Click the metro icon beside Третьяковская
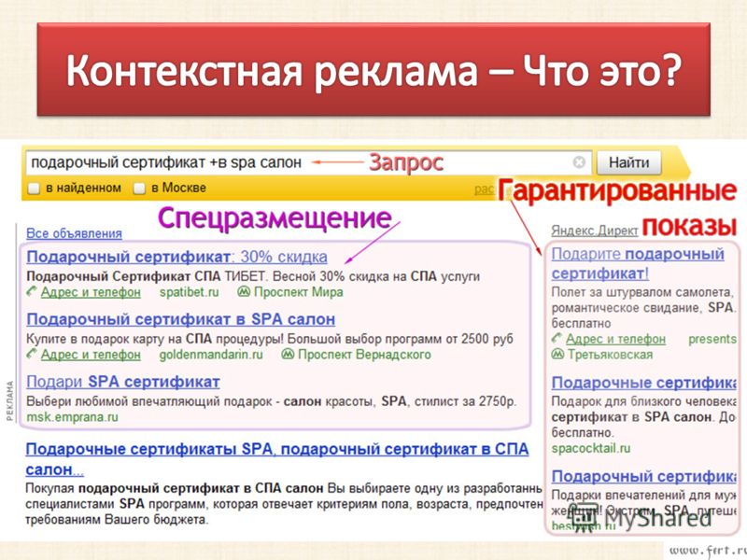Image resolution: width=747 pixels, height=560 pixels. click(x=557, y=355)
